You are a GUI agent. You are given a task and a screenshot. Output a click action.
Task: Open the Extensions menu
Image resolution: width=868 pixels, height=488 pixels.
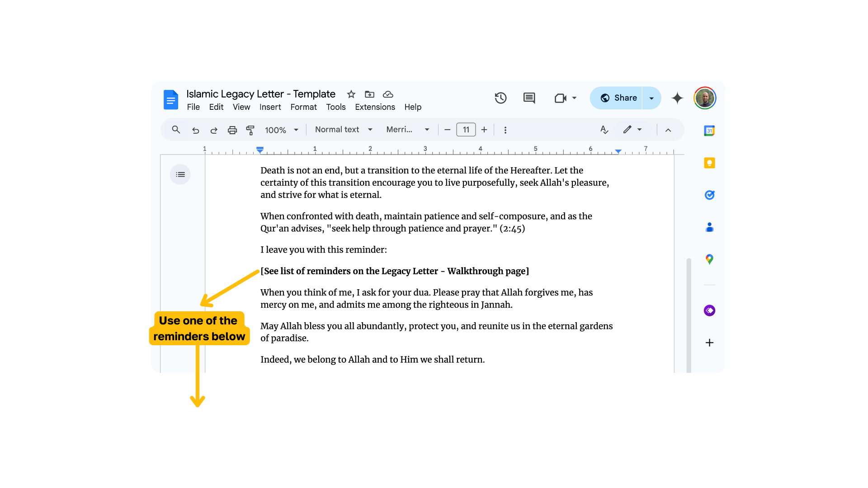coord(375,107)
